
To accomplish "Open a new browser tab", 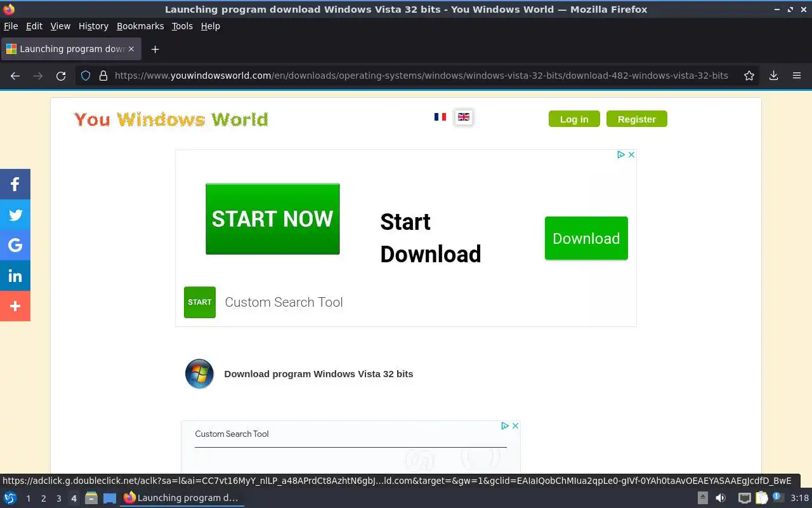I will point(155,49).
